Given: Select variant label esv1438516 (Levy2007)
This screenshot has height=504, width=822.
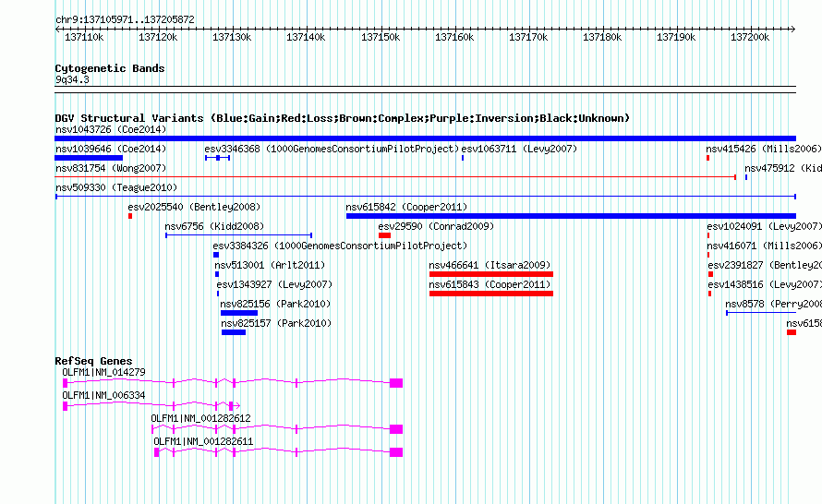Looking at the screenshot, I should point(765,284).
